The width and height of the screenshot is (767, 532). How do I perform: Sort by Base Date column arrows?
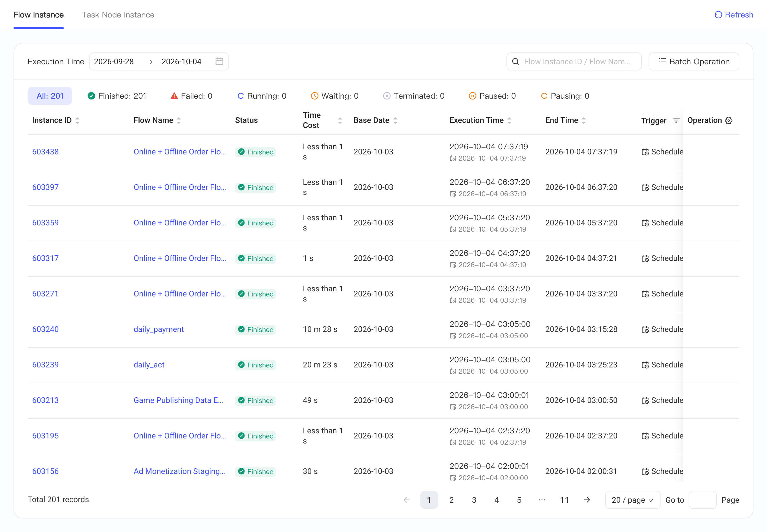click(395, 120)
